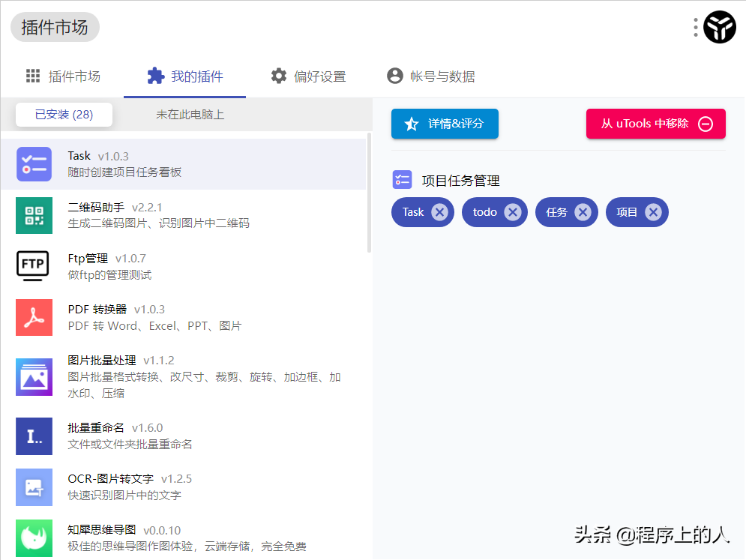This screenshot has width=746, height=560.
Task: Click the 项目任务管理 feature title
Action: [x=460, y=181]
